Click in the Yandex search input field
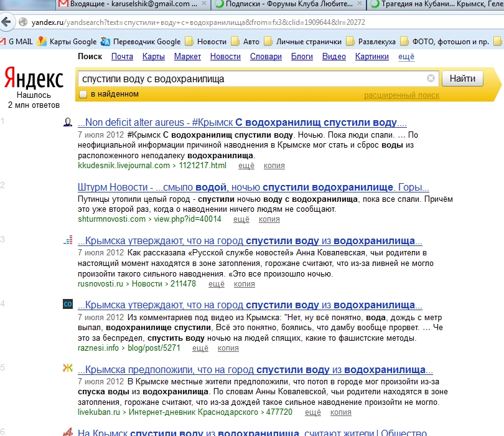The image size is (504, 436). click(249, 79)
